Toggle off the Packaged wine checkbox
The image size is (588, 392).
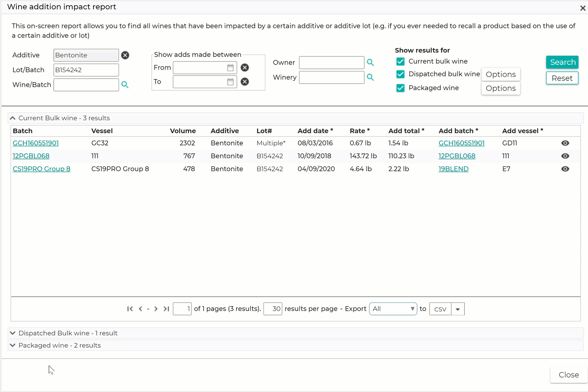pos(400,88)
